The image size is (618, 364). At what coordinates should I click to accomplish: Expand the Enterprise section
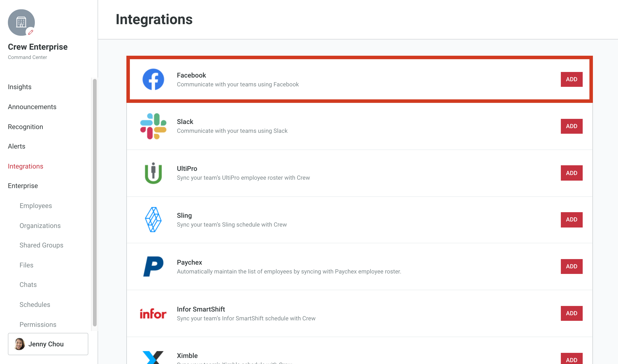(x=23, y=186)
